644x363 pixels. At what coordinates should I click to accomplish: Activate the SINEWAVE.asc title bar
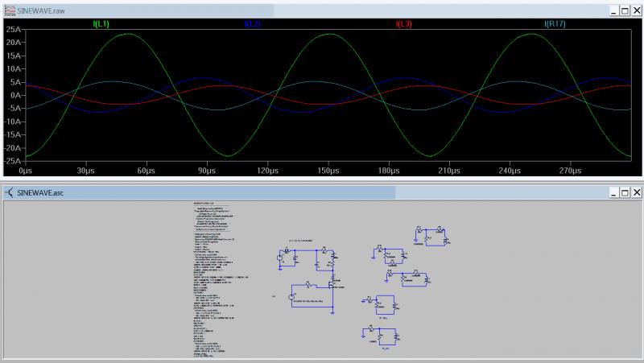pos(322,193)
